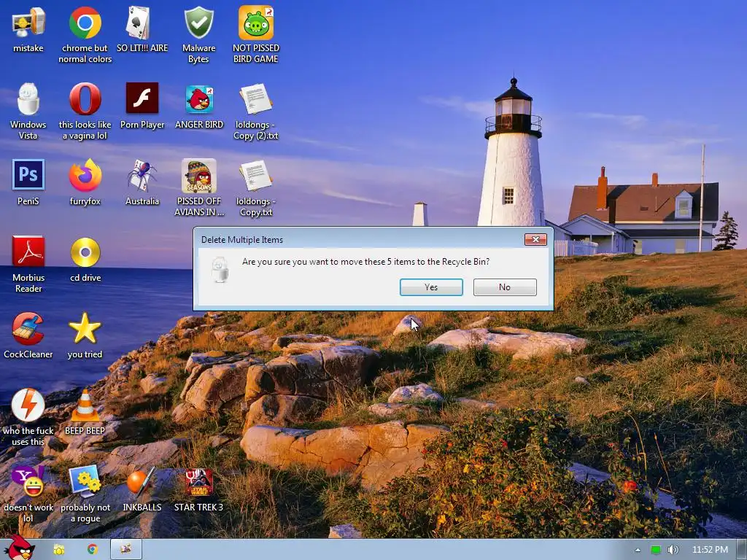Select the Photoshop 'Ps' desktop icon
This screenshot has height=560, width=747.
pos(28,175)
